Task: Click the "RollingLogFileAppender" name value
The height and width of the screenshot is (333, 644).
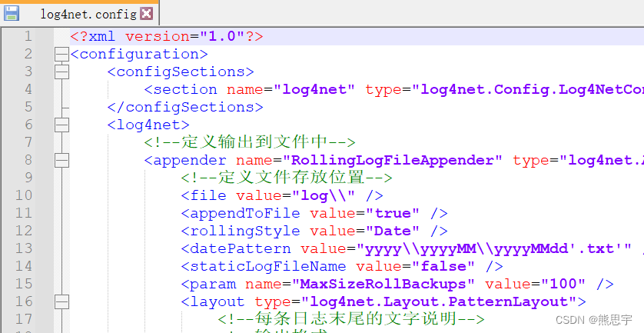Action: click(x=392, y=160)
